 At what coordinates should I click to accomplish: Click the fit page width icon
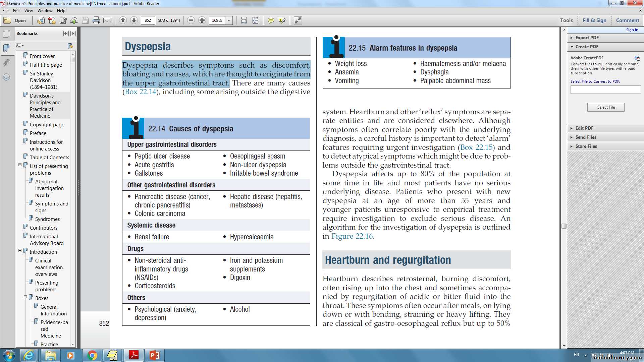coord(244,20)
